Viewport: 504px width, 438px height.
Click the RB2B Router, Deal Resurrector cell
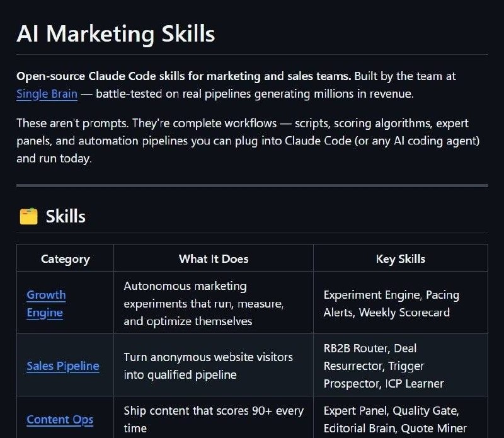(x=401, y=366)
